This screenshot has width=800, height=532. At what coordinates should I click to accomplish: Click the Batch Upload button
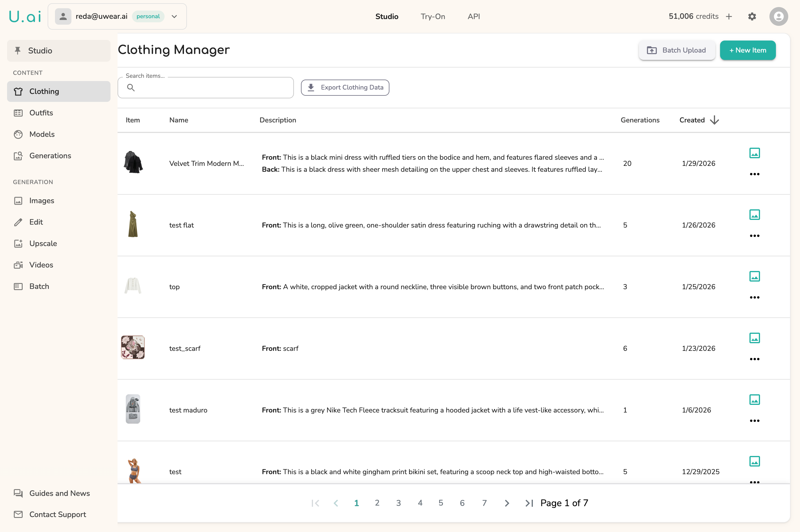pos(676,50)
